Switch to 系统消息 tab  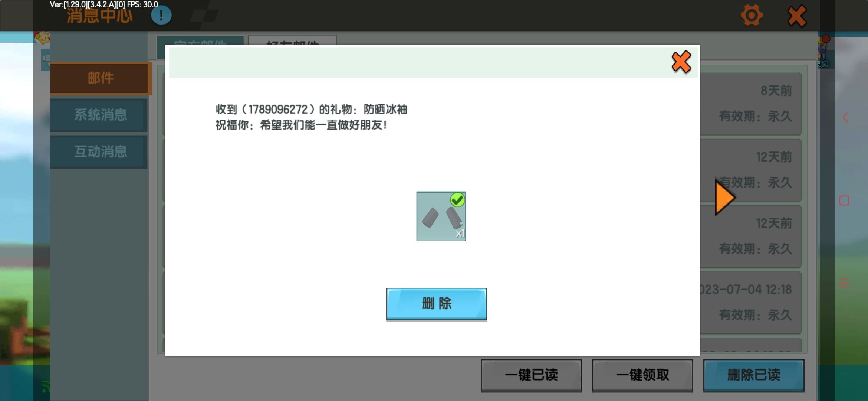(x=100, y=115)
